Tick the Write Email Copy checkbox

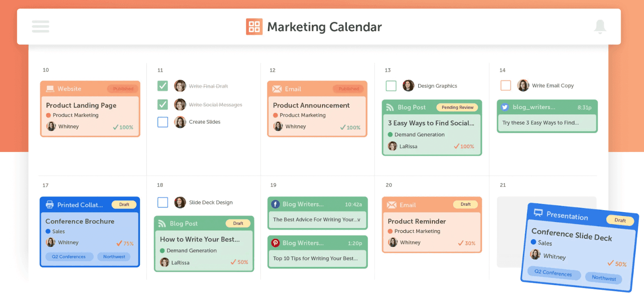tap(506, 85)
